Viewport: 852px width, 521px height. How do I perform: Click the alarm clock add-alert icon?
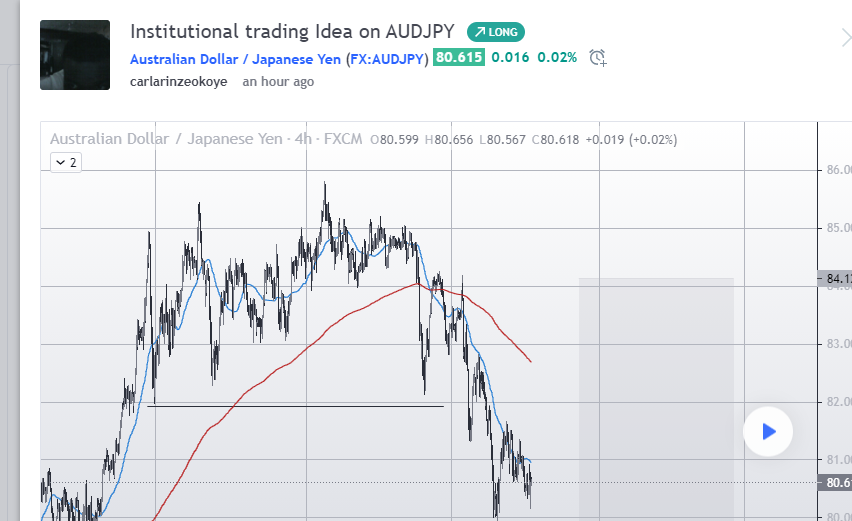tap(598, 58)
